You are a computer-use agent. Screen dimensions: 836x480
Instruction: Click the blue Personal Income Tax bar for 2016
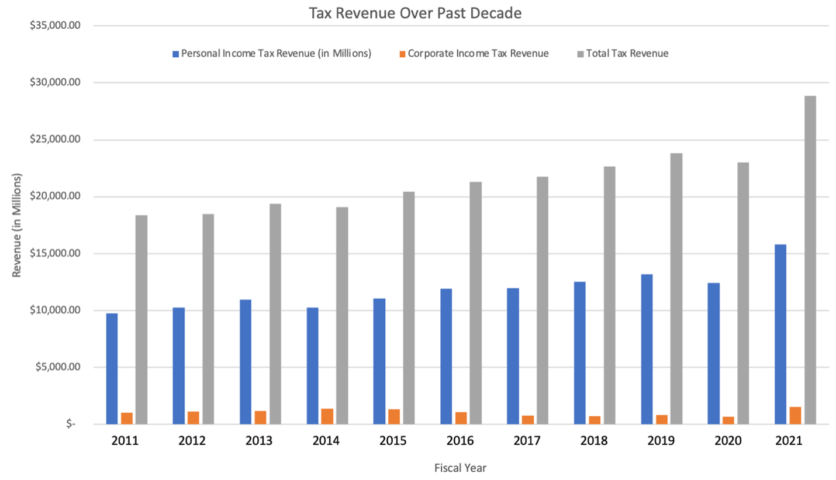point(445,356)
